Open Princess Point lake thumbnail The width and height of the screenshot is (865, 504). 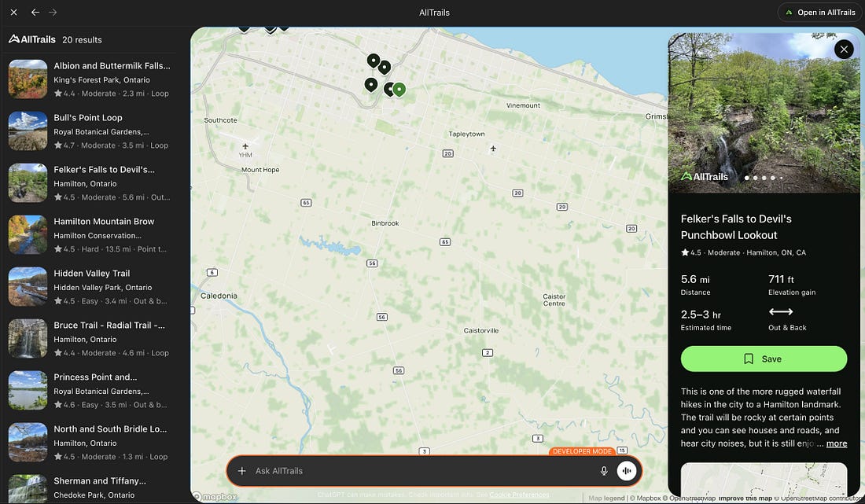tap(28, 390)
